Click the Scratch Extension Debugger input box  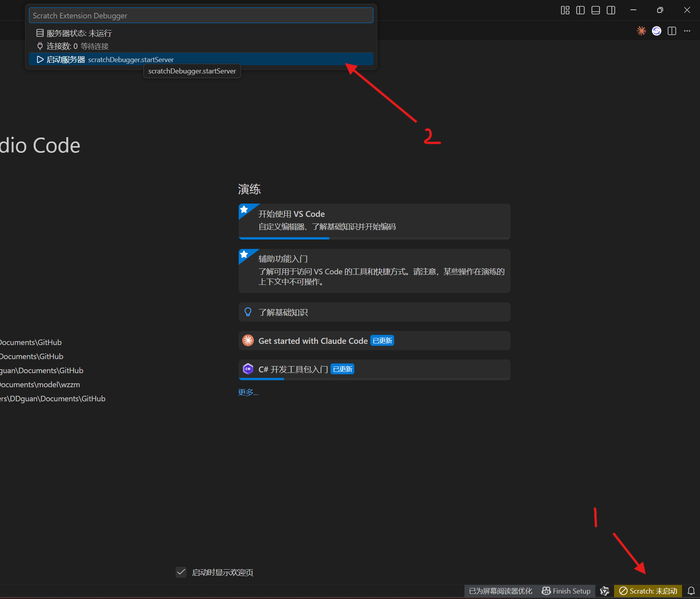point(201,16)
